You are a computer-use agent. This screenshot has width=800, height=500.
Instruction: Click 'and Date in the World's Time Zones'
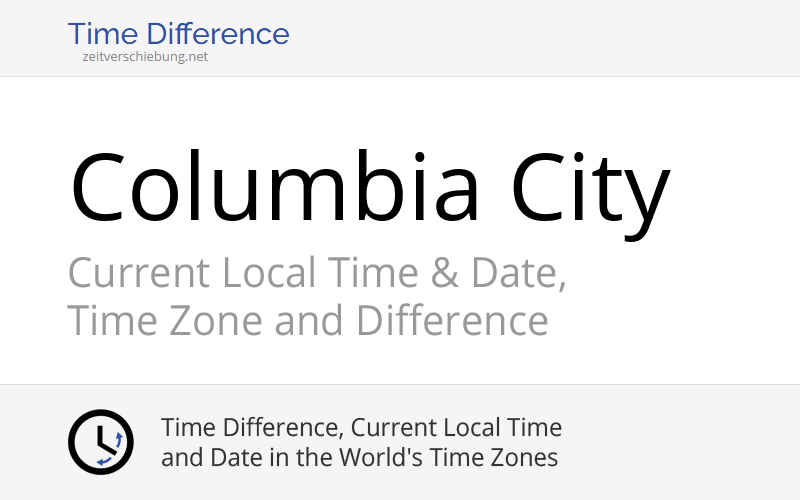point(359,458)
